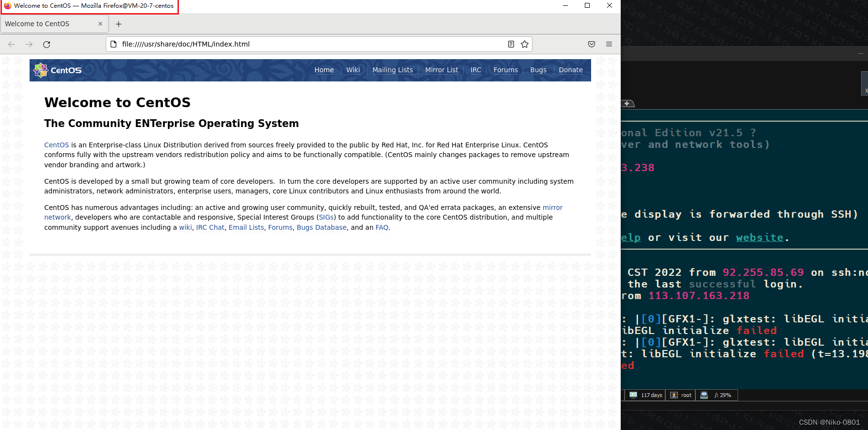Follow the Email Lists link
The width and height of the screenshot is (868, 430).
(x=246, y=227)
